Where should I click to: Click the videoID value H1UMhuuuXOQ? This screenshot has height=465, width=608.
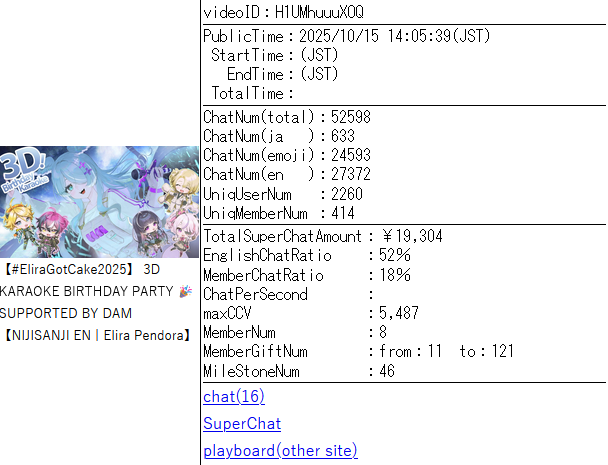point(319,12)
